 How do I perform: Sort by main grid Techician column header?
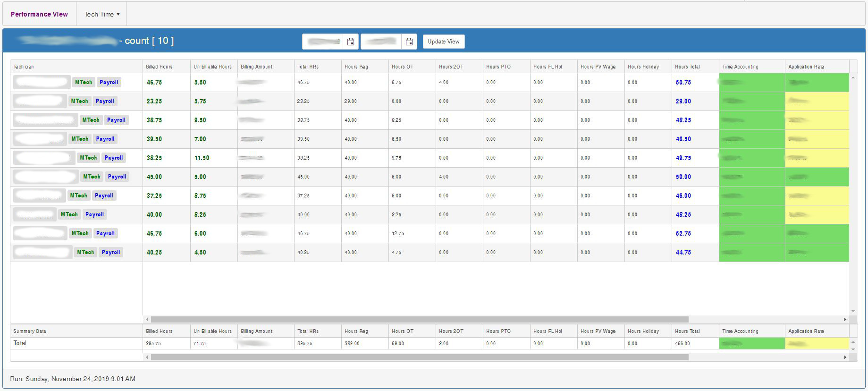(76, 67)
